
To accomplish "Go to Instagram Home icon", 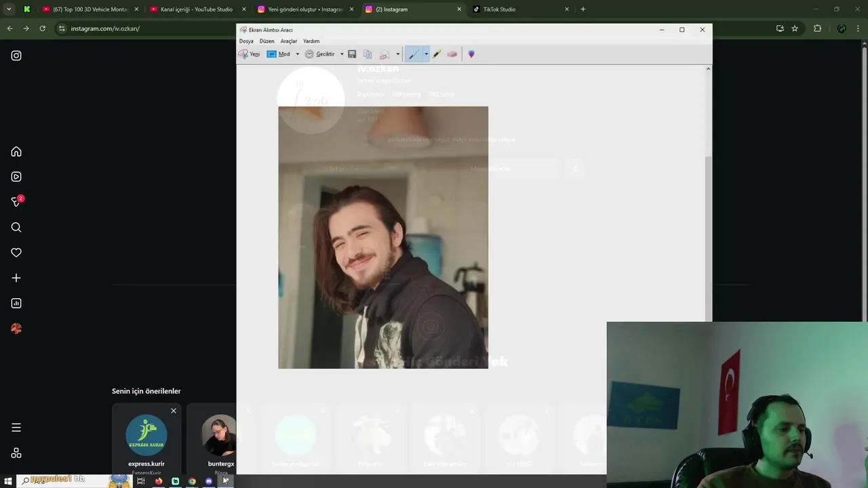I will click(x=16, y=152).
